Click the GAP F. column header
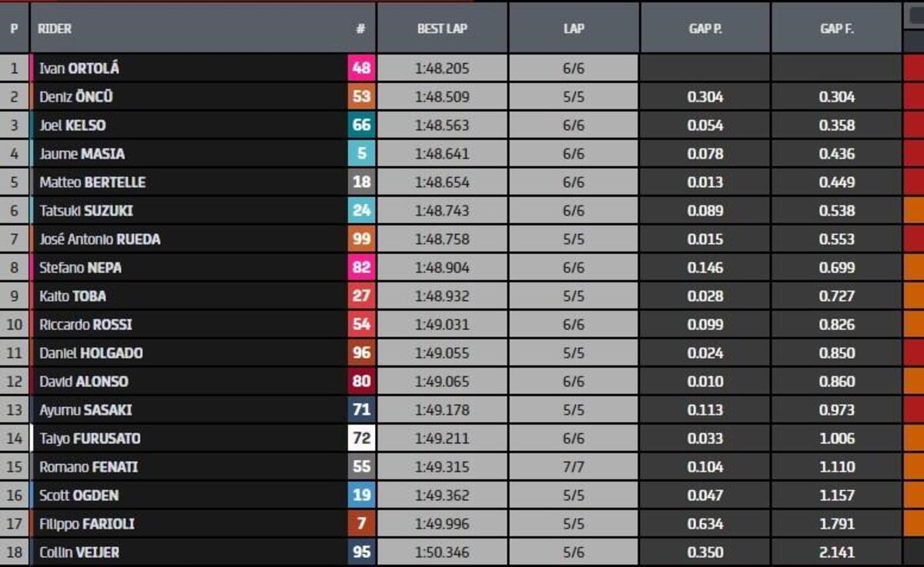The image size is (924, 567). click(836, 28)
